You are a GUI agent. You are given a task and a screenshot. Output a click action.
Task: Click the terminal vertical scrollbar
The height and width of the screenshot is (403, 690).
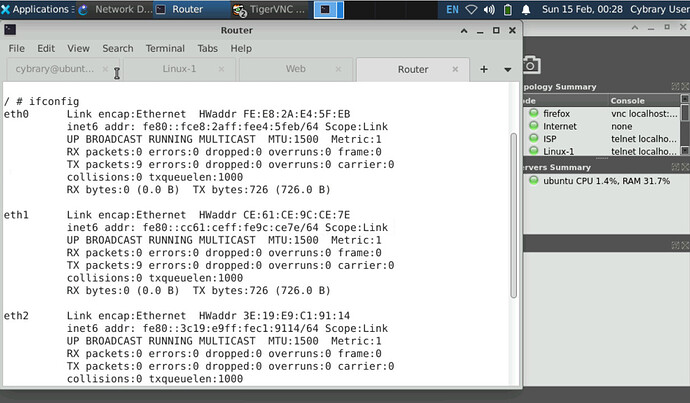513,216
